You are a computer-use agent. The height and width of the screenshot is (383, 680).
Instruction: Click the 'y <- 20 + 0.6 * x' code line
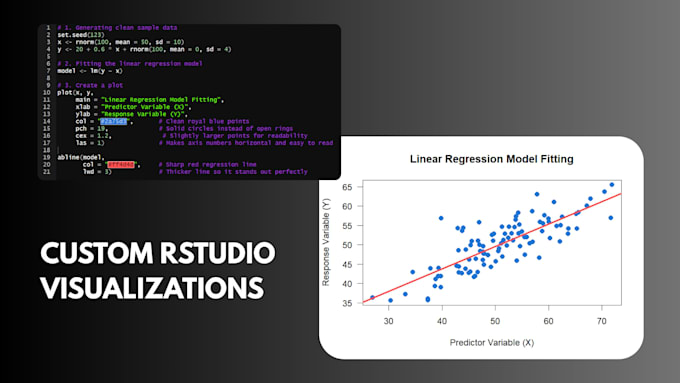144,49
